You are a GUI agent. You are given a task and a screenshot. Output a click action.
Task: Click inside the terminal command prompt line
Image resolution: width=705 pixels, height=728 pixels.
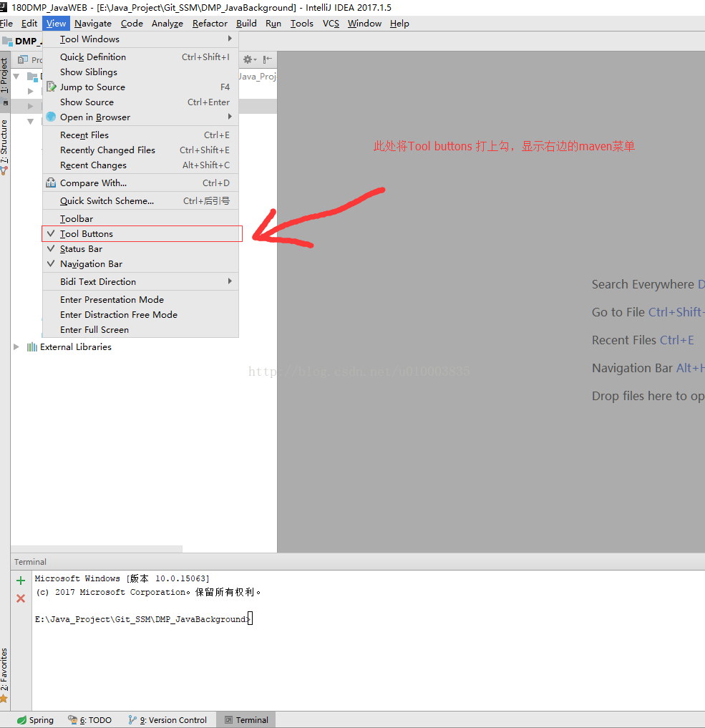144,619
